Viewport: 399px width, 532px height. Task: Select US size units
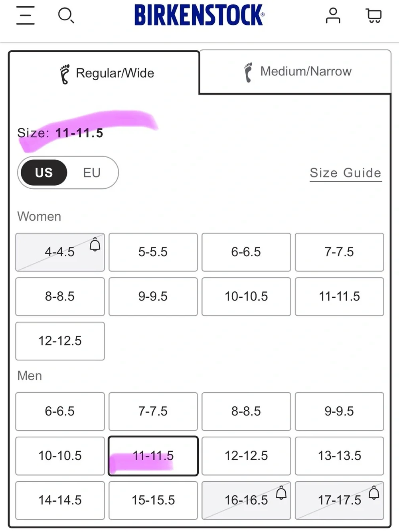point(44,172)
